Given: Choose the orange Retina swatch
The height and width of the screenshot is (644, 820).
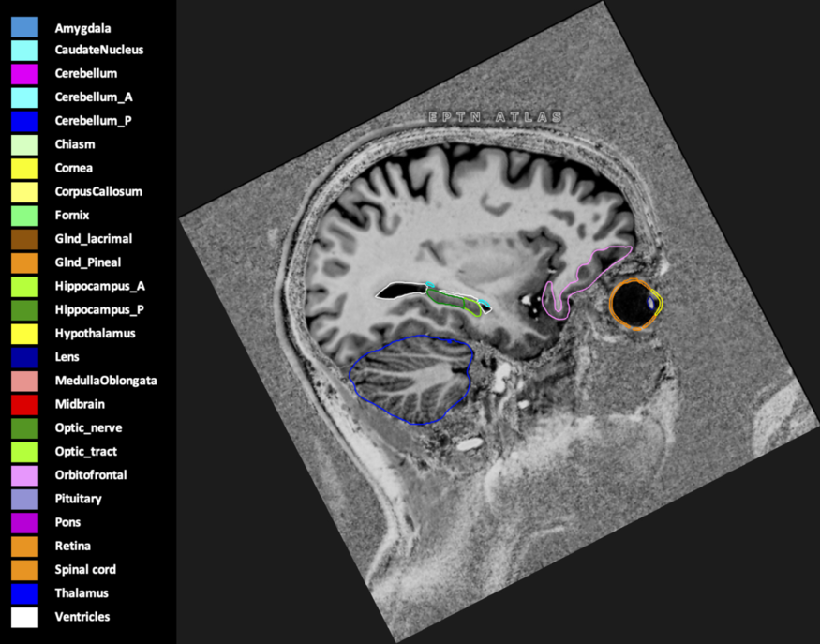Looking at the screenshot, I should [24, 547].
